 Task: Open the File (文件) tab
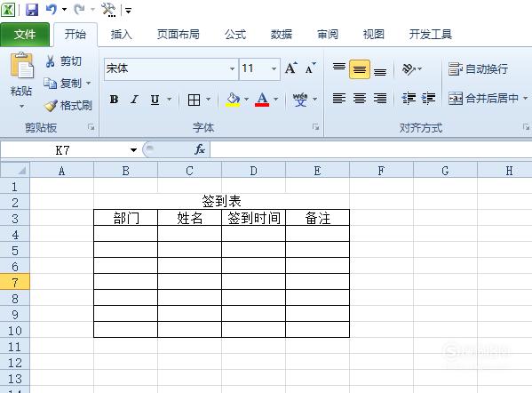pos(25,35)
